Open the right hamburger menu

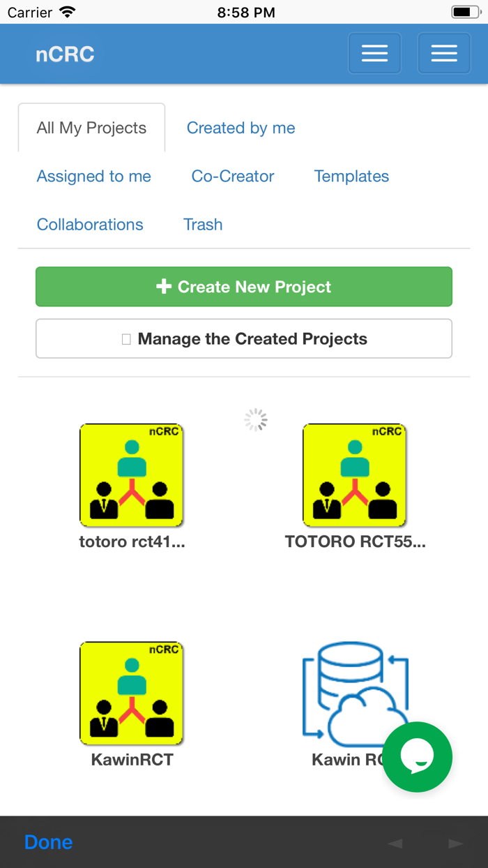coord(444,53)
